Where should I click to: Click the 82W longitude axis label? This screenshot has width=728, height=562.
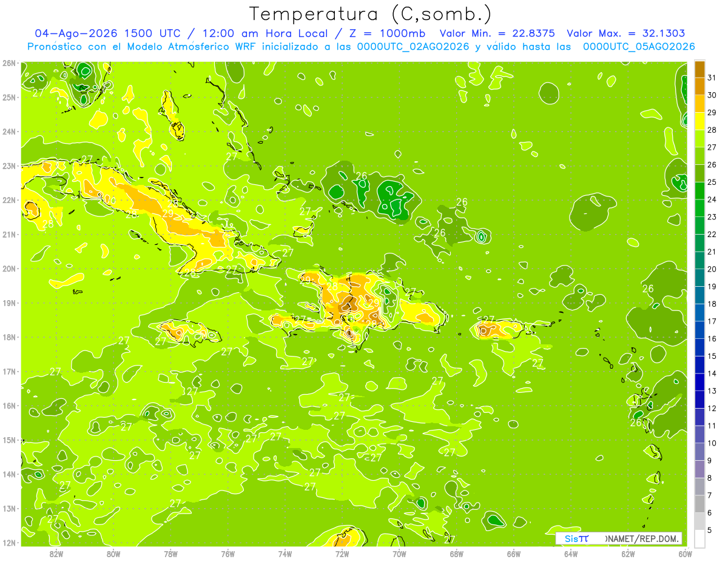coord(56,554)
